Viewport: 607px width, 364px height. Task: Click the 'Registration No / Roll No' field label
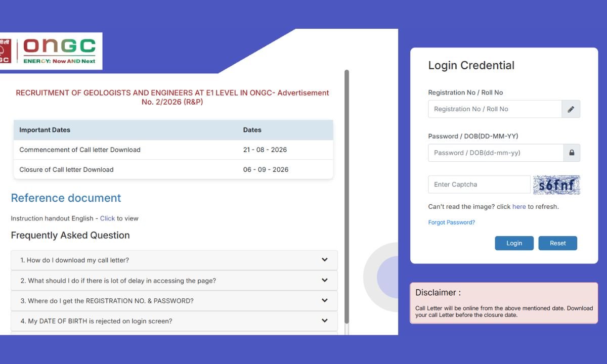465,93
